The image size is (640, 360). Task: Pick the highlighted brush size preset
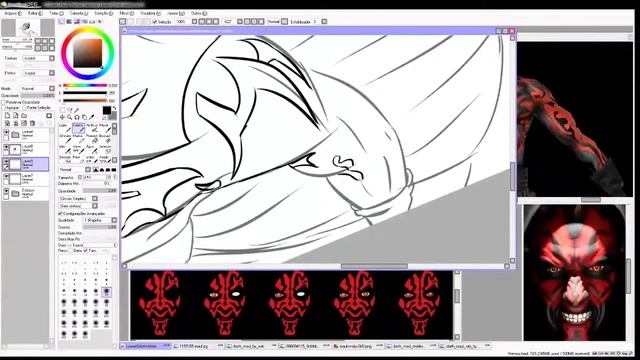click(106, 291)
